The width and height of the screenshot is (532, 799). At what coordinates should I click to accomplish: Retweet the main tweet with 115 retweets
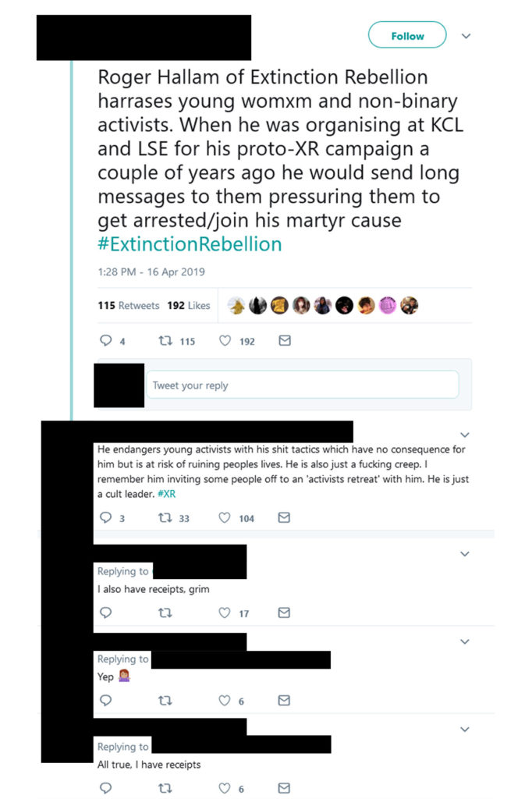tap(165, 341)
